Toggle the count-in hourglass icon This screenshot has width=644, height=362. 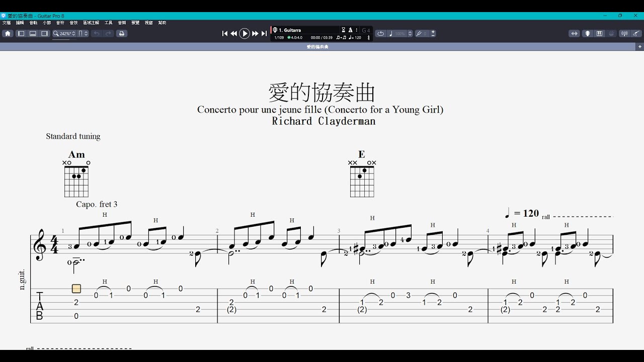(344, 30)
